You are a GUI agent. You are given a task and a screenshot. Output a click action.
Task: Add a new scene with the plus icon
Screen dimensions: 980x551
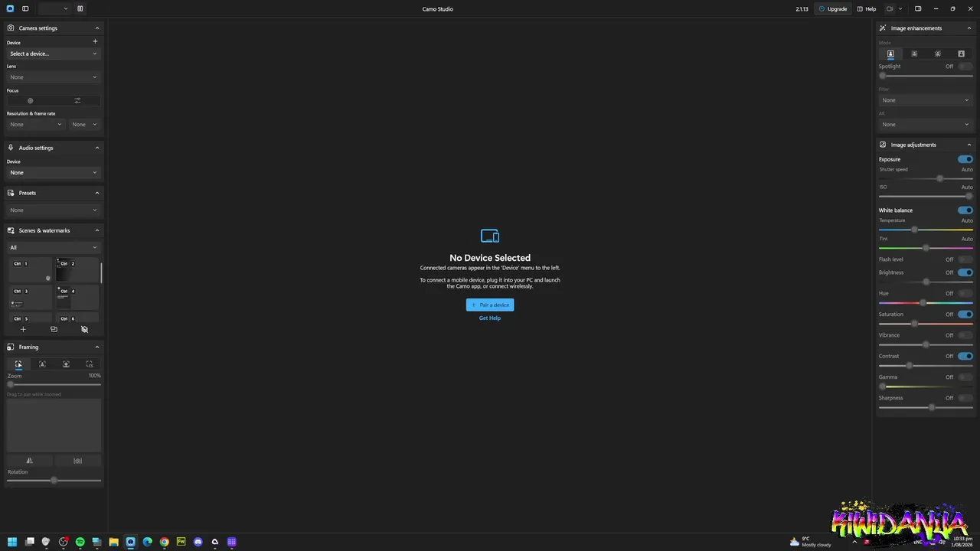(x=23, y=329)
